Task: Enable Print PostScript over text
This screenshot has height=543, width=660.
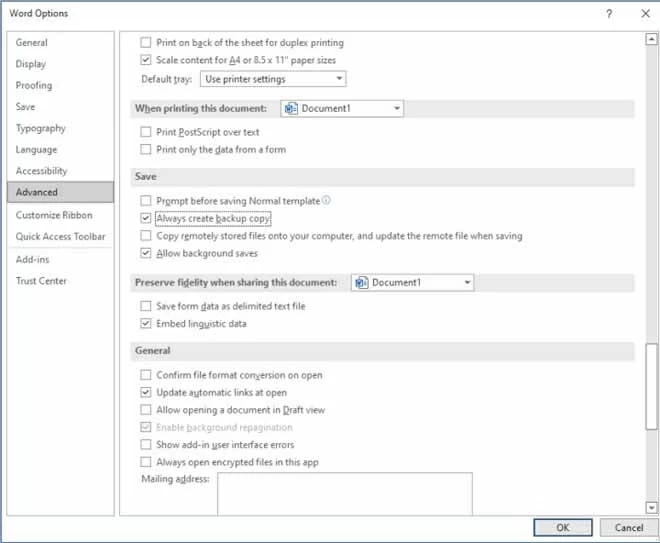Action: pos(147,132)
